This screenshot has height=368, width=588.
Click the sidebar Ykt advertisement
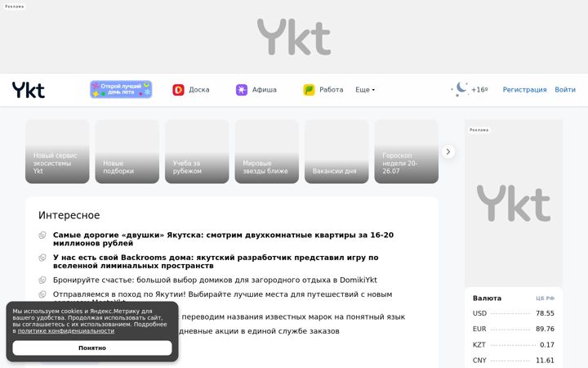pos(514,203)
